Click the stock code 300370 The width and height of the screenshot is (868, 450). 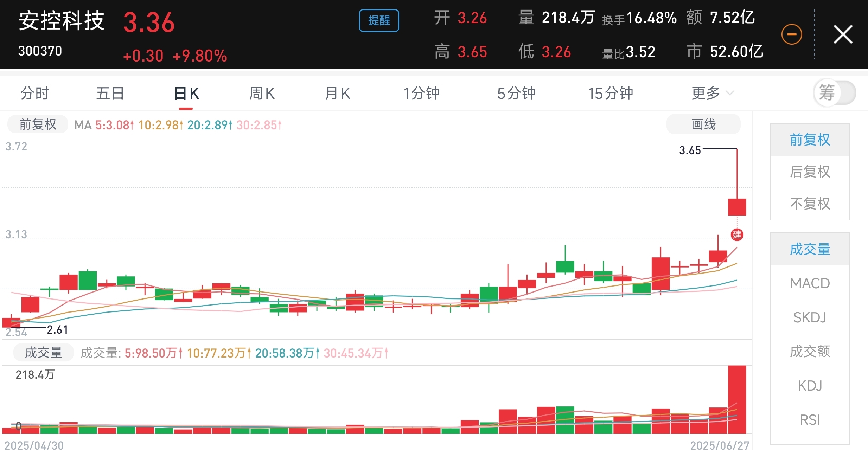tap(40, 51)
